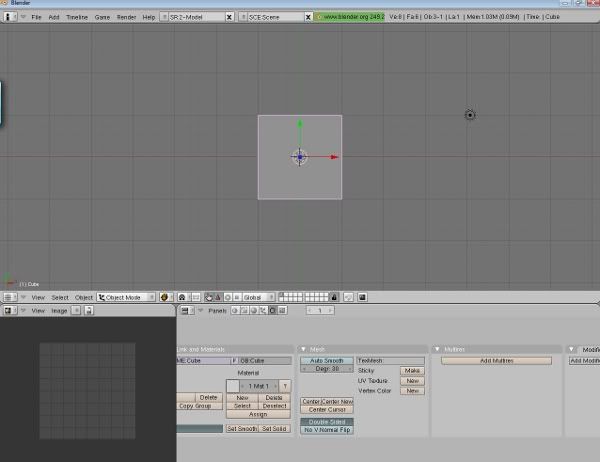
Task: Click the current frame number field
Action: [x=320, y=310]
